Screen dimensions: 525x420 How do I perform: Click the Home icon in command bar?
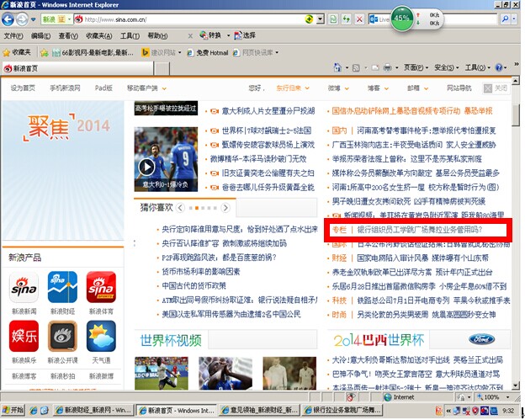tap(337, 67)
